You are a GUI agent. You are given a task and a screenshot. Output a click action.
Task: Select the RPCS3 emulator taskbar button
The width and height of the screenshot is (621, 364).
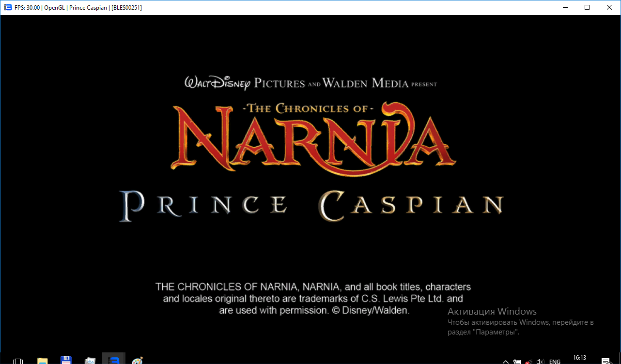coord(114,360)
